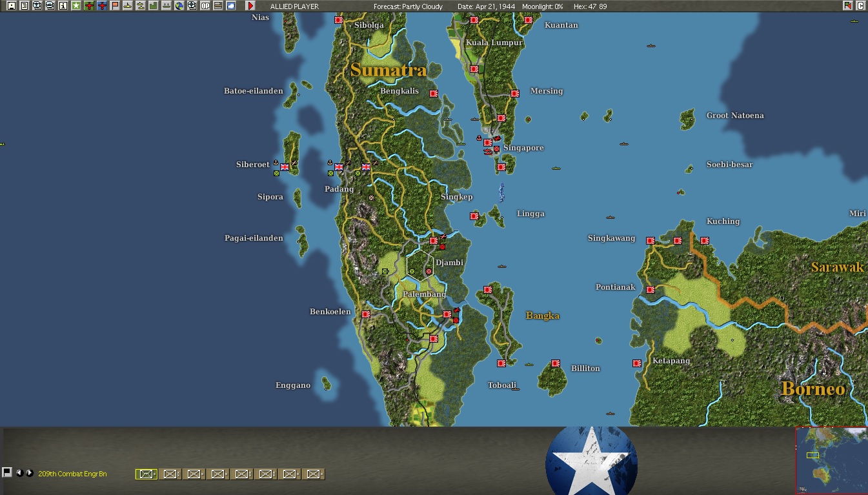
Task: Click the double yellow ships toolbar icon
Action: tap(140, 6)
